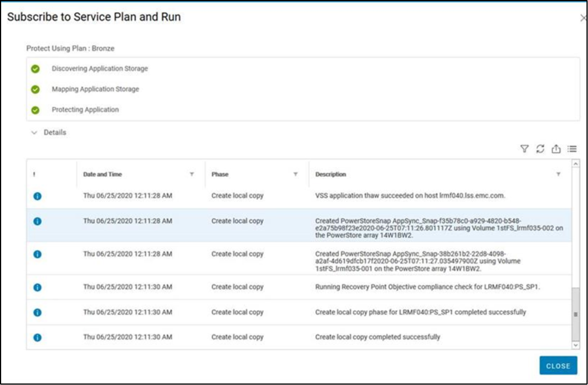The width and height of the screenshot is (588, 385).
Task: Open the column list options icon
Action: pyautogui.click(x=572, y=149)
